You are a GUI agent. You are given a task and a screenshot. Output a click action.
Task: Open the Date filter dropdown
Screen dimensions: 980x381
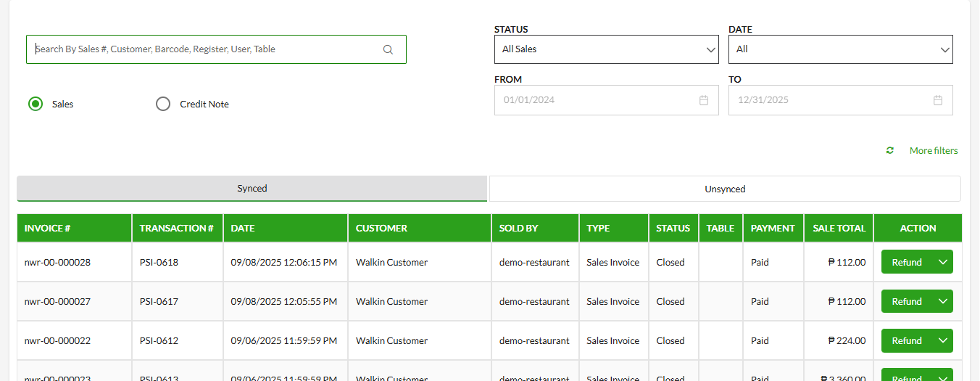click(x=840, y=49)
